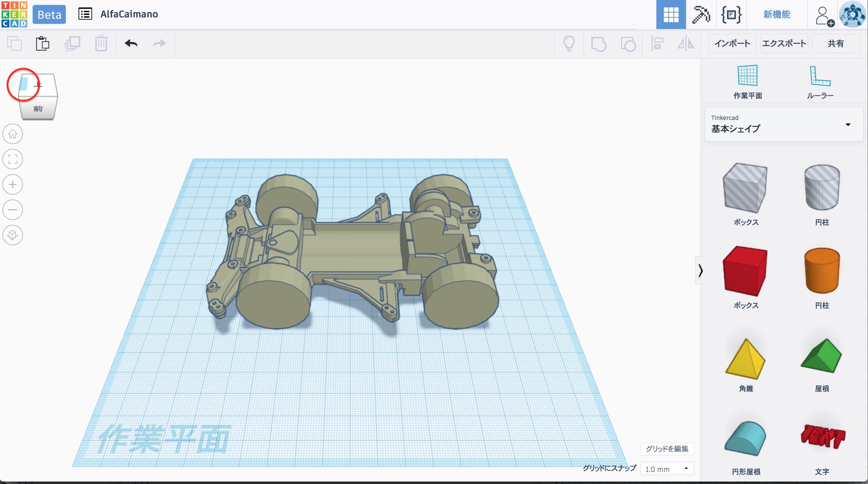This screenshot has width=868, height=484.
Task: Click Fit all in view icon
Action: pos(13,159)
